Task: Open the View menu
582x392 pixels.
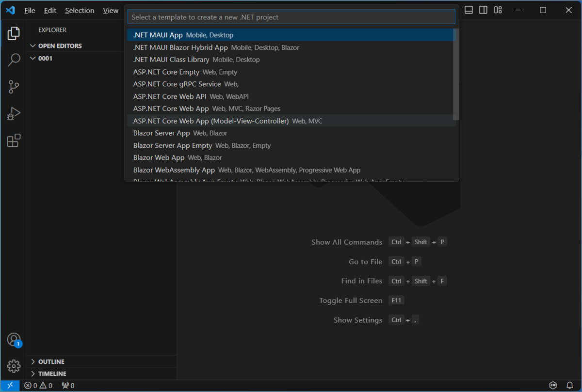Action: click(111, 10)
